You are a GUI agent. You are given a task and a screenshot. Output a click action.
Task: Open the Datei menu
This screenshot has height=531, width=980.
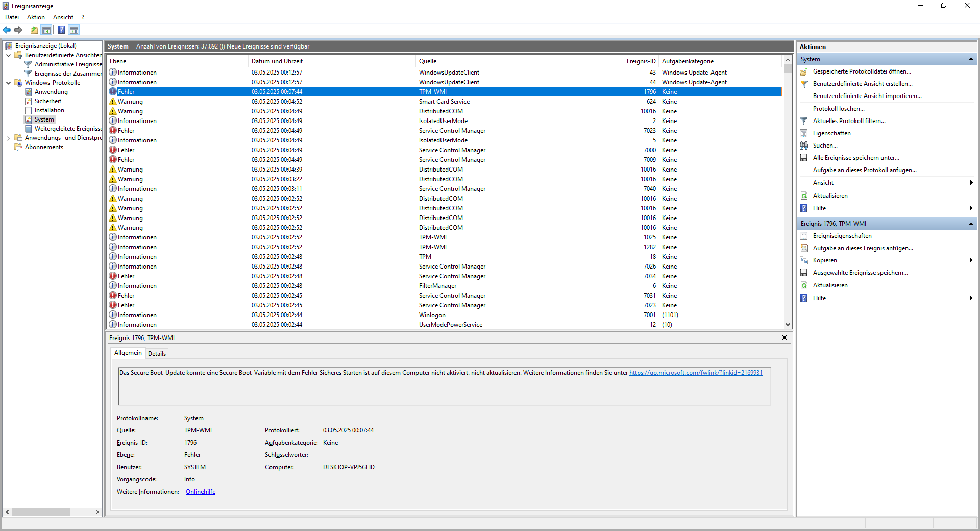coord(12,17)
